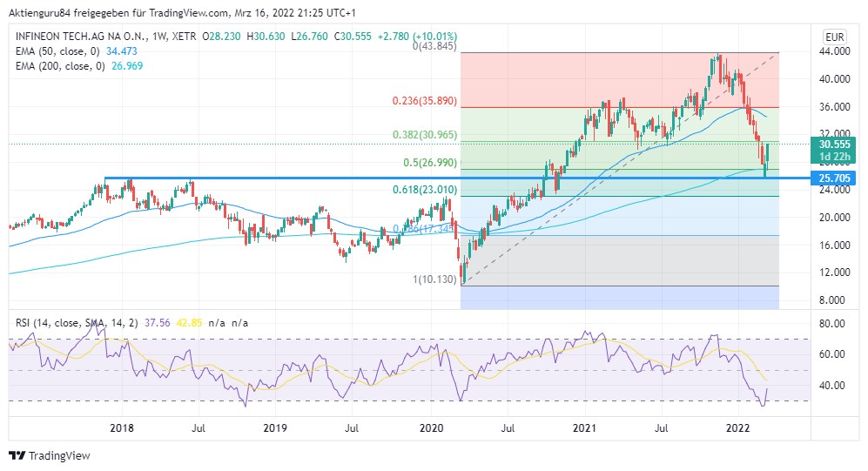868x471 pixels.
Task: Click the RSI SMA value 42.85
Action: [189, 323]
